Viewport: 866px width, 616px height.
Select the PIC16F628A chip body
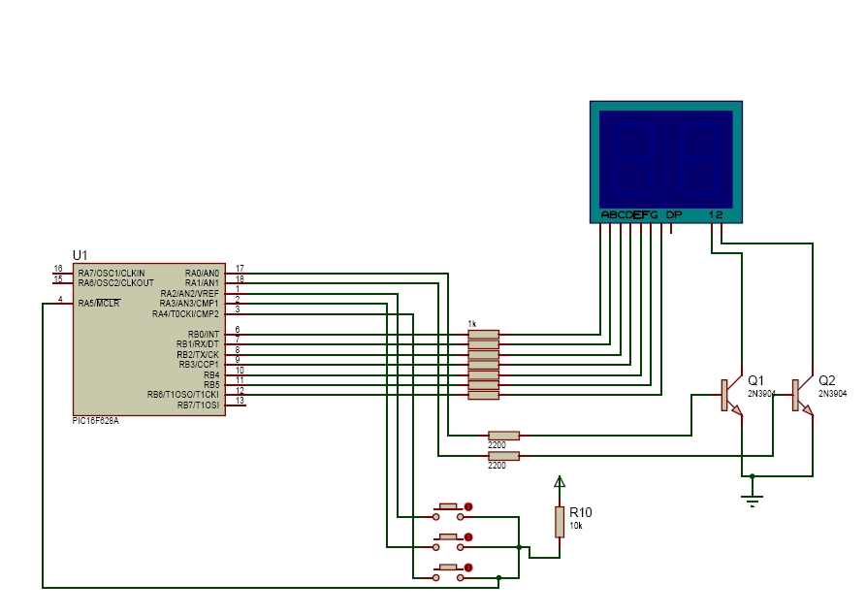(x=149, y=340)
